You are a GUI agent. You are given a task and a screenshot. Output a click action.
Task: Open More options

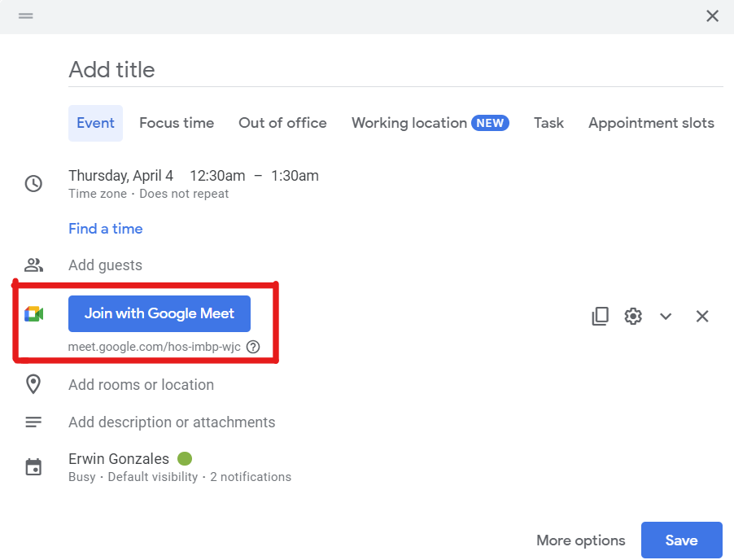coord(580,540)
